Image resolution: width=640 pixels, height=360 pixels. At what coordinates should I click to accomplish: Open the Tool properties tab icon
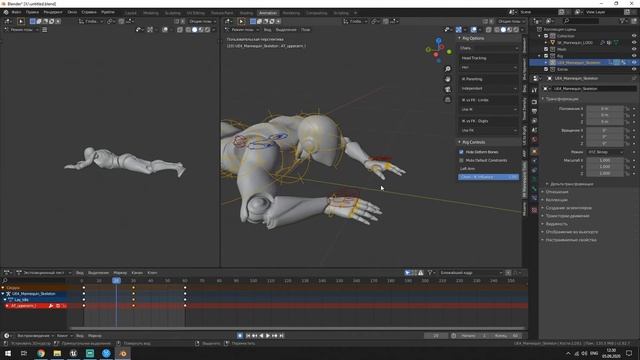point(534,90)
